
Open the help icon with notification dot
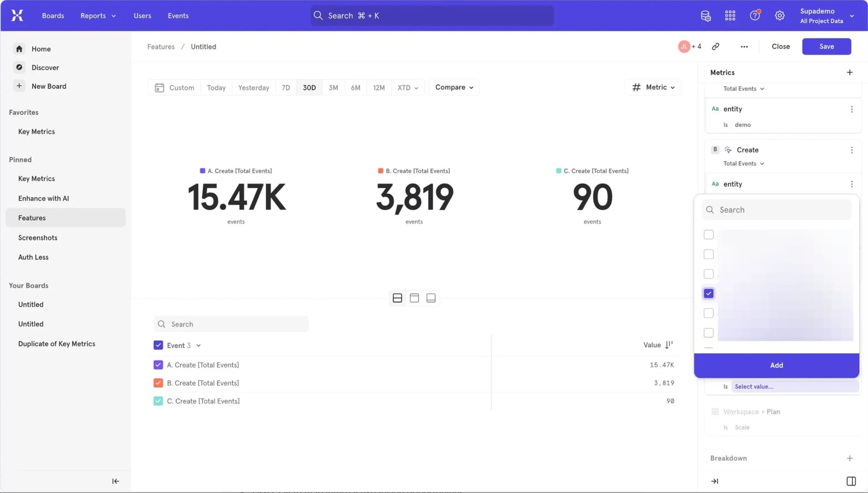755,15
